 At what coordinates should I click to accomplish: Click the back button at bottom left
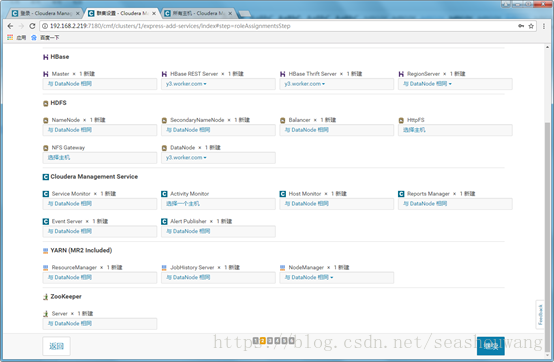pyautogui.click(x=56, y=346)
